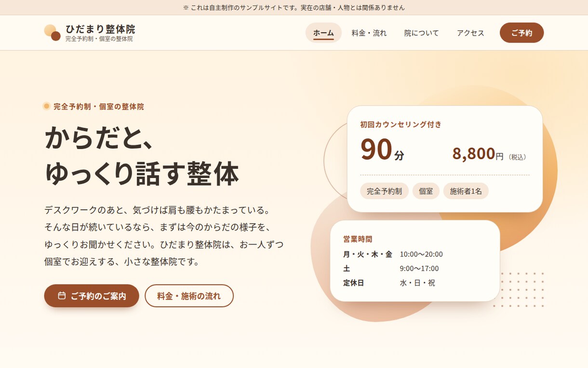This screenshot has height=368, width=588.
Task: Open 院について in navigation
Action: (x=422, y=33)
